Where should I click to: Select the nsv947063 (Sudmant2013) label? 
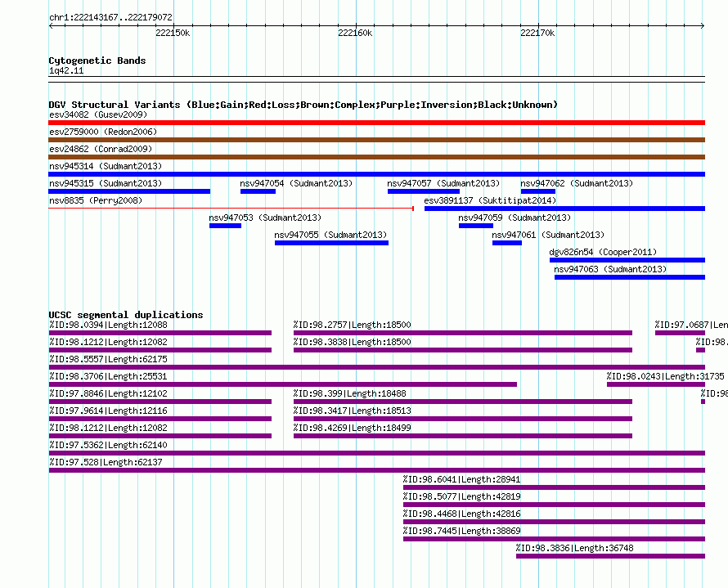610,269
